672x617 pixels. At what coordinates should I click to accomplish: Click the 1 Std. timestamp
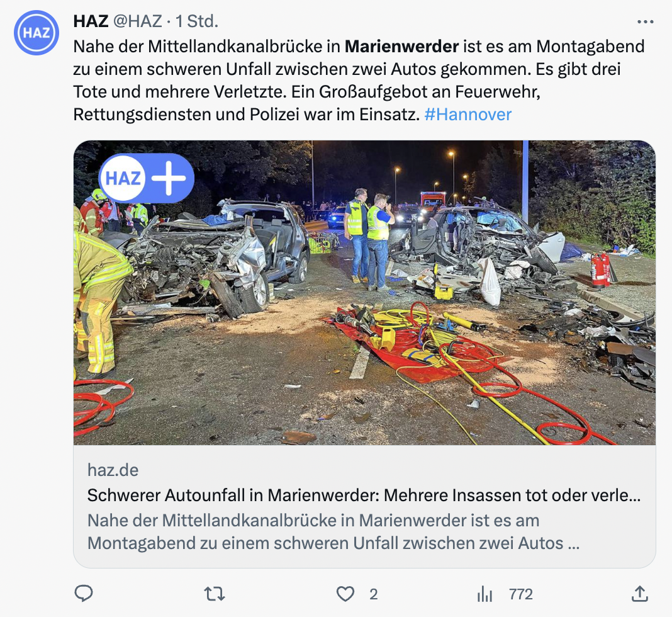point(197,21)
